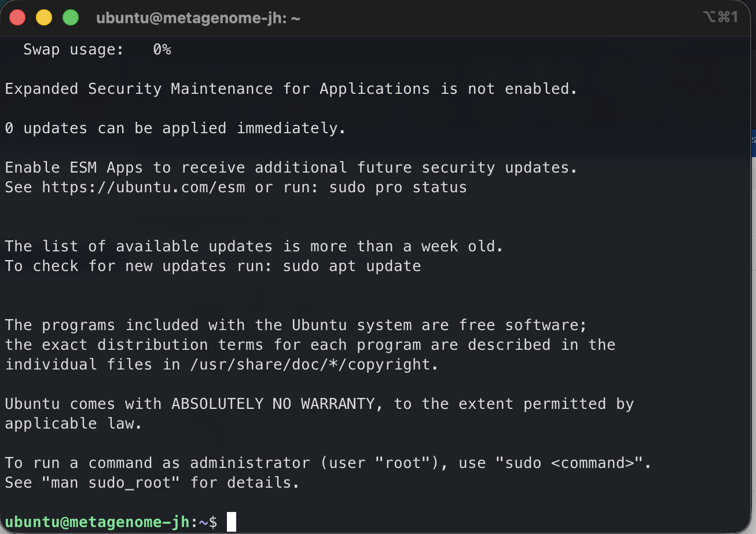Minimize the terminal with yellow button
Viewport: 756px width, 534px height.
44,17
